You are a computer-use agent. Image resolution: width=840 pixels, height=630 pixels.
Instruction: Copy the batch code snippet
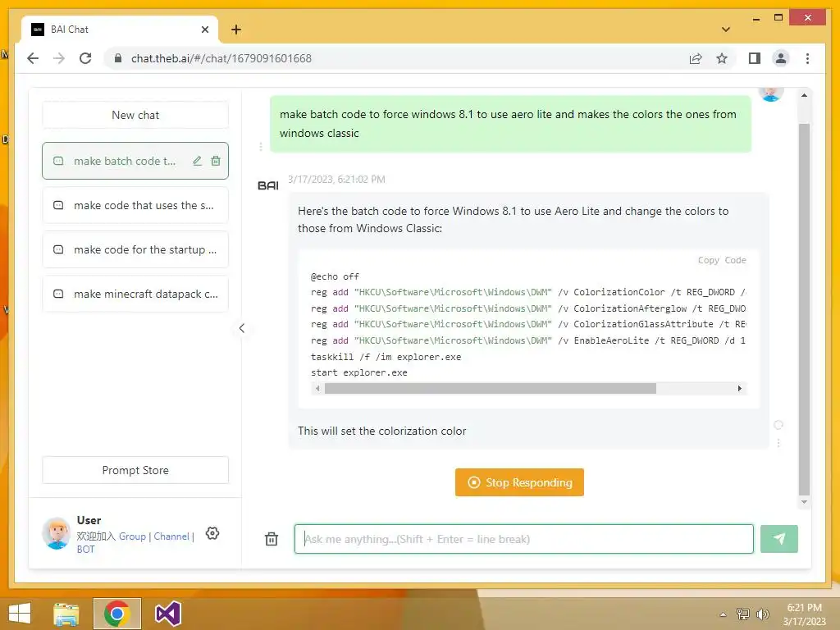722,260
